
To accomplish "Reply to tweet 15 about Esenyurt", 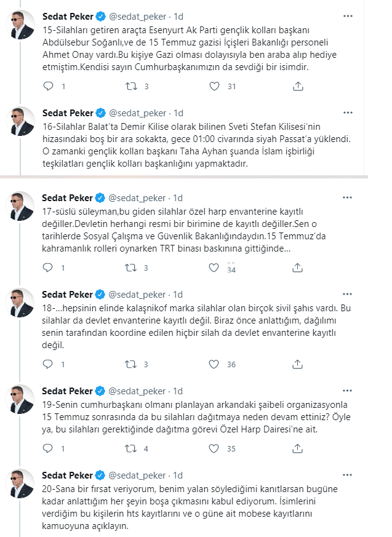I will coord(48,86).
